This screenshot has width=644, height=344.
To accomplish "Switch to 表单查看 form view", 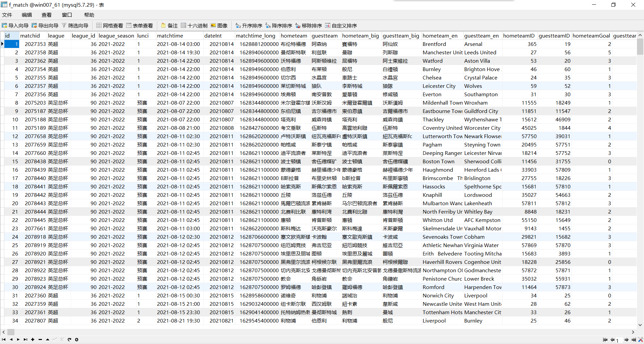I will coord(140,25).
